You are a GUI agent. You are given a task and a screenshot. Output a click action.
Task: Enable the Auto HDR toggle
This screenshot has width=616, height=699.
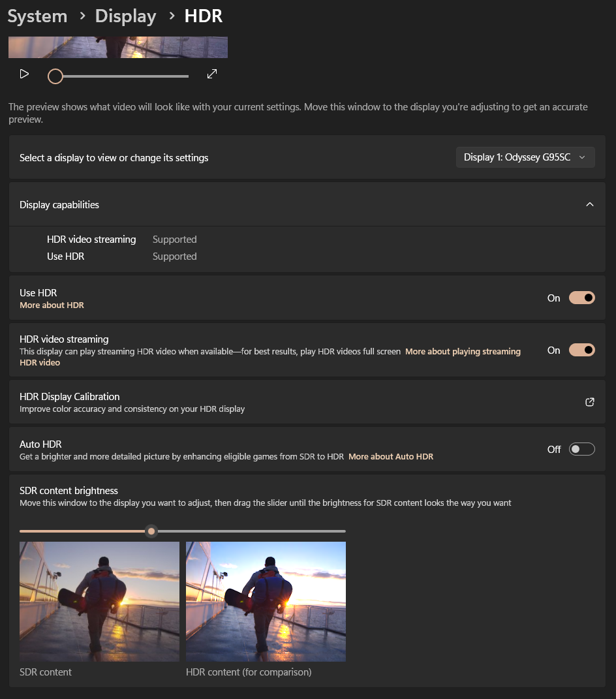tap(581, 449)
